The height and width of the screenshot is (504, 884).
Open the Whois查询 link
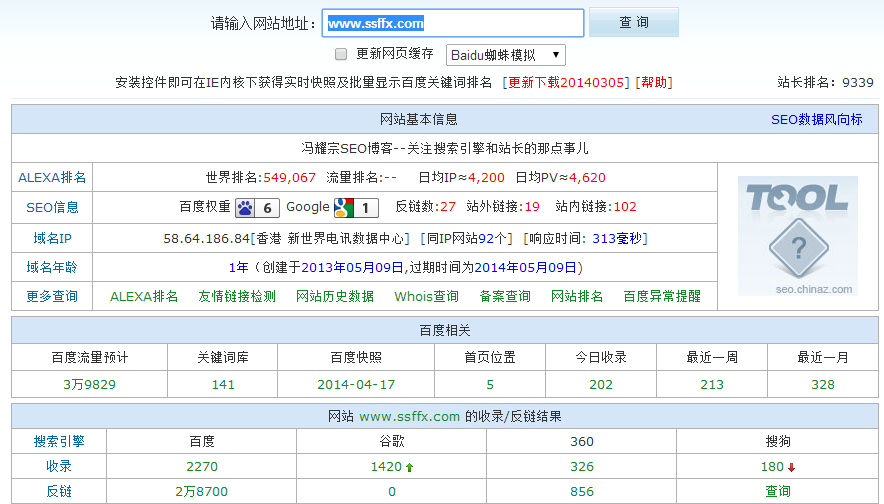426,297
